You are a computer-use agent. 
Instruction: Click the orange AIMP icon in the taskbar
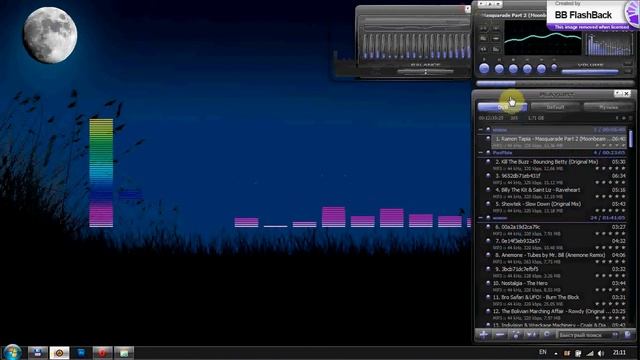(59, 353)
